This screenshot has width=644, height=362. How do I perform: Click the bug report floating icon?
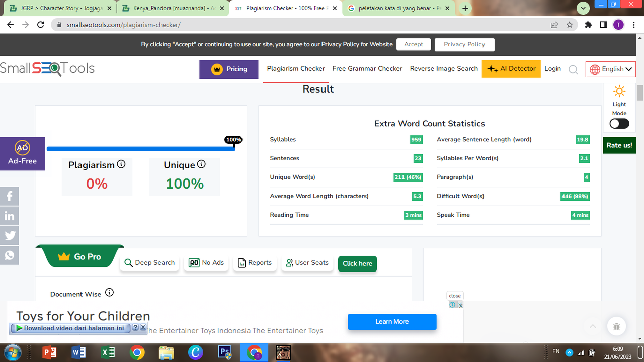tap(617, 326)
